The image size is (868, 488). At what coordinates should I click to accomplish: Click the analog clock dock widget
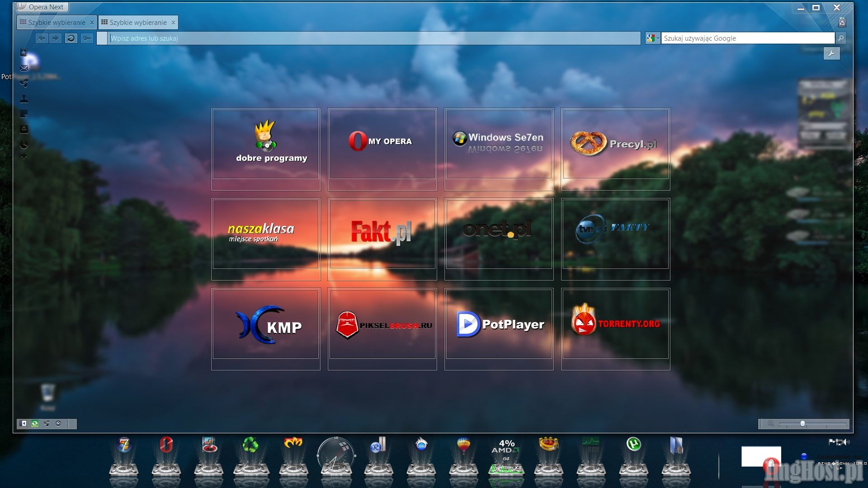click(x=336, y=455)
